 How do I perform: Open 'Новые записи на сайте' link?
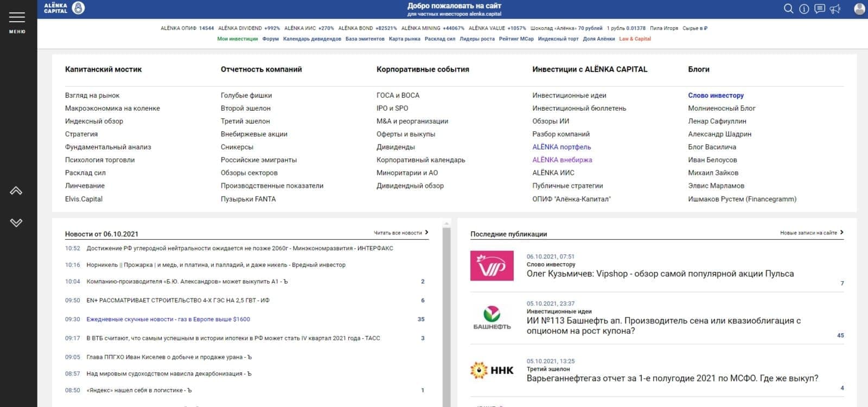[812, 233]
